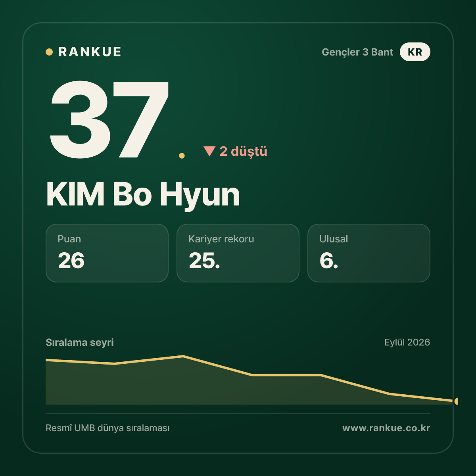Image resolution: width=476 pixels, height=476 pixels.
Task: Open the Ulusal ranking card
Action: pyautogui.click(x=369, y=253)
